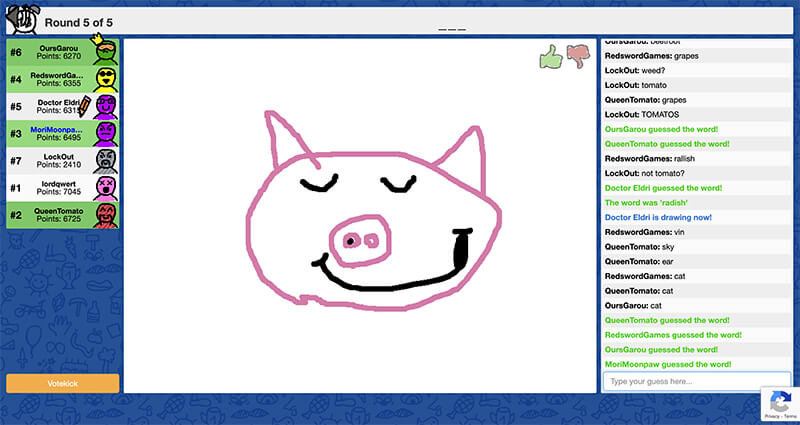Click RedswordGames' yellow sunglasses avatar

coord(105,79)
